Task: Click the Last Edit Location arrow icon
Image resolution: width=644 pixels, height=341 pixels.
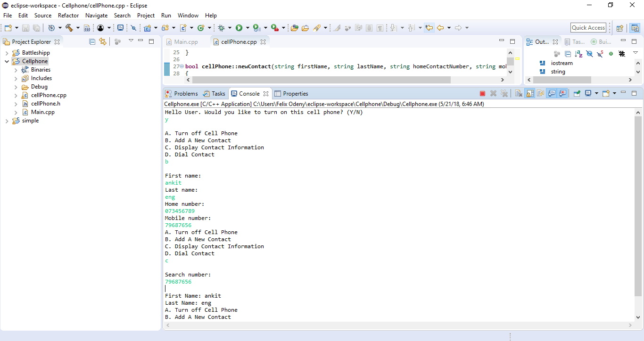Action: coord(429,28)
